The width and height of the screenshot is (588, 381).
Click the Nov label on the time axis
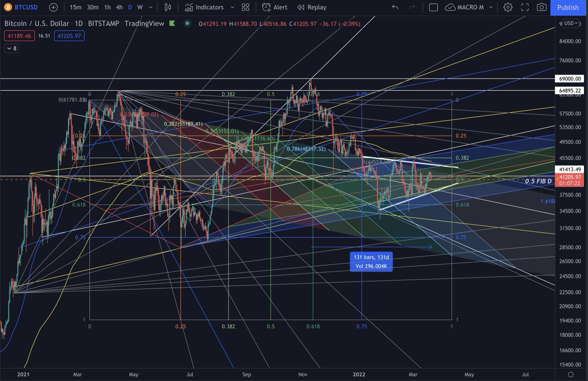[303, 374]
